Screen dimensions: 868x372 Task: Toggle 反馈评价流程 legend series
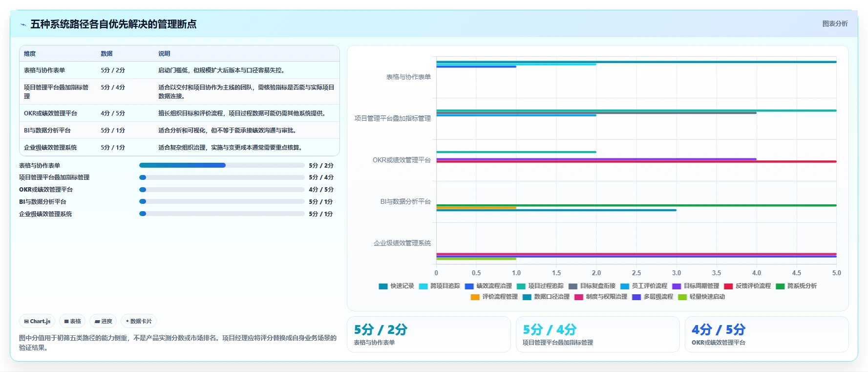click(747, 286)
